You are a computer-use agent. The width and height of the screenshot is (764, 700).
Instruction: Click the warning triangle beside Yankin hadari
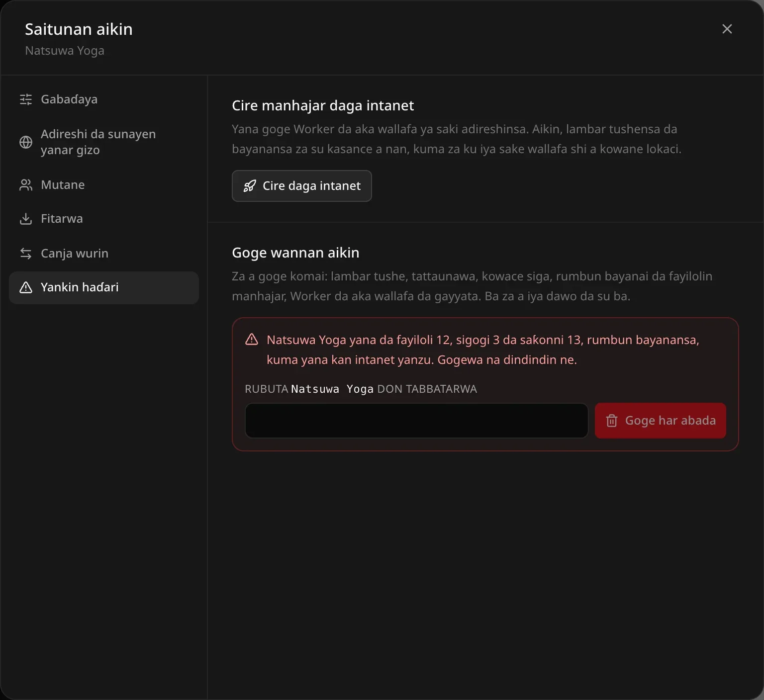(x=26, y=287)
